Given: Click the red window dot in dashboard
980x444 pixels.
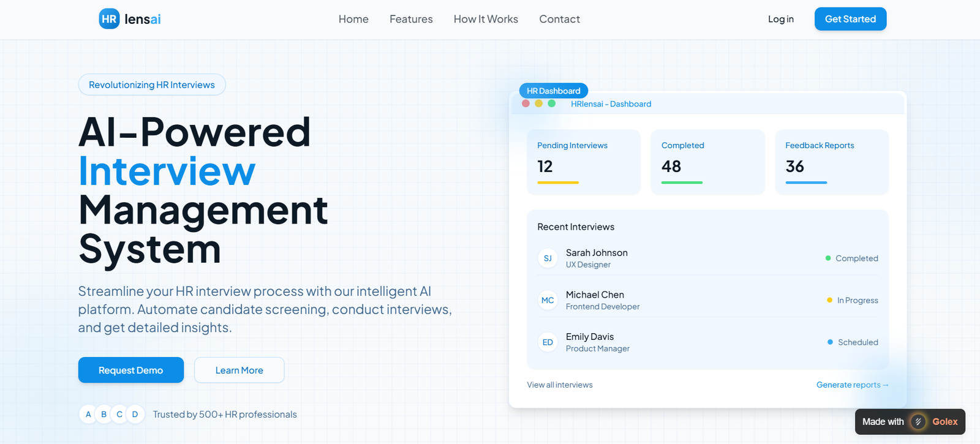Looking at the screenshot, I should coord(526,103).
